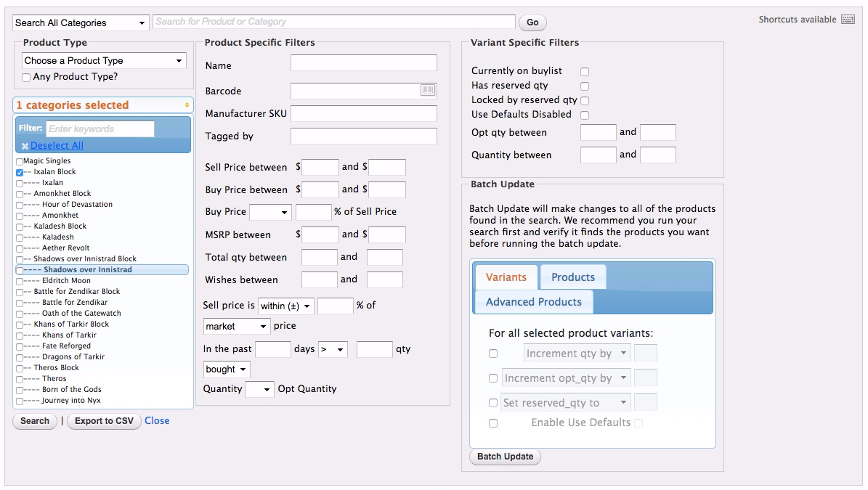Click the Manufacturer SKU input field

pyautogui.click(x=364, y=113)
